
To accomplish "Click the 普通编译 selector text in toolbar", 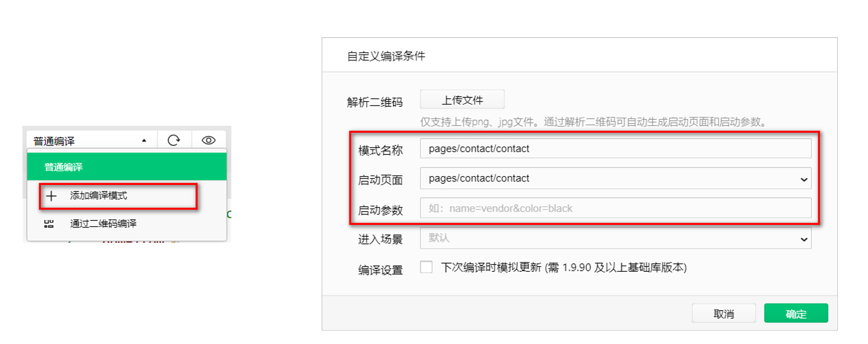I will coord(55,141).
